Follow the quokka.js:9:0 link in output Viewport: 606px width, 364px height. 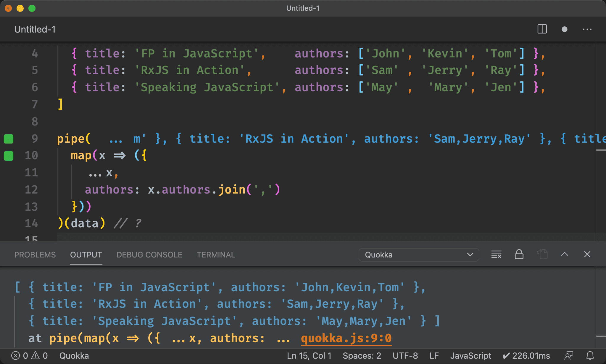tap(346, 338)
